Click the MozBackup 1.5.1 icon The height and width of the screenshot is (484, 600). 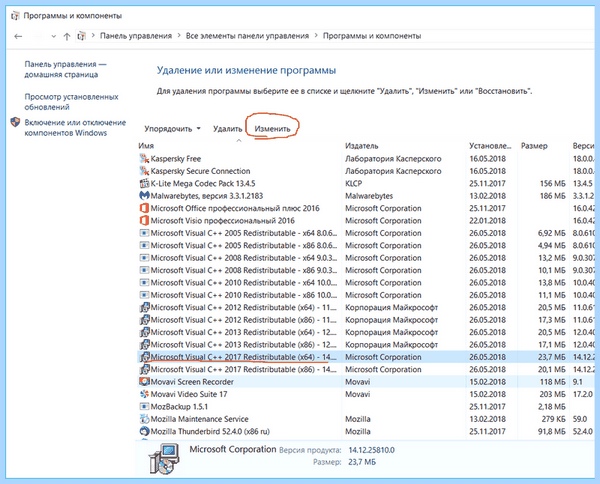[x=144, y=406]
